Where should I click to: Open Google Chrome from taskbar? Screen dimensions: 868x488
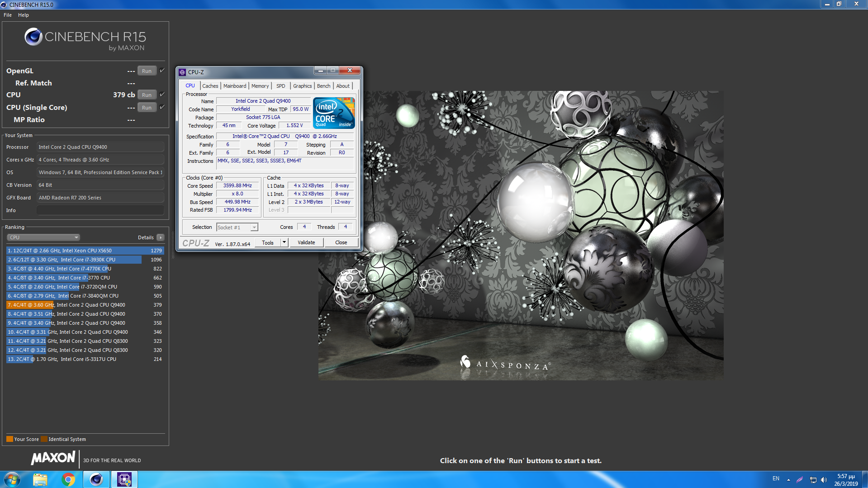coord(68,479)
